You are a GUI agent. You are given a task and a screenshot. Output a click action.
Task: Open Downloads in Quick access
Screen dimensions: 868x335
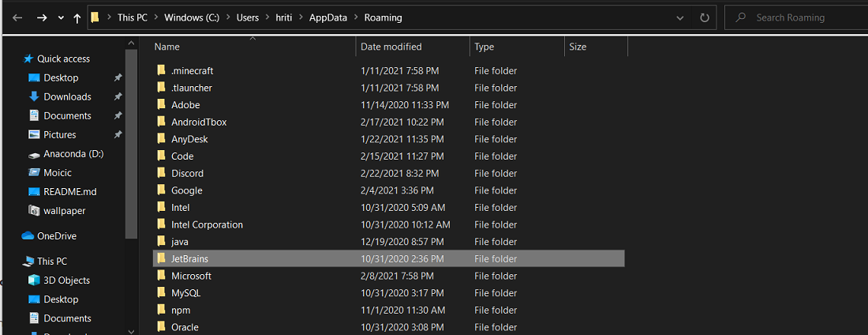pyautogui.click(x=67, y=96)
